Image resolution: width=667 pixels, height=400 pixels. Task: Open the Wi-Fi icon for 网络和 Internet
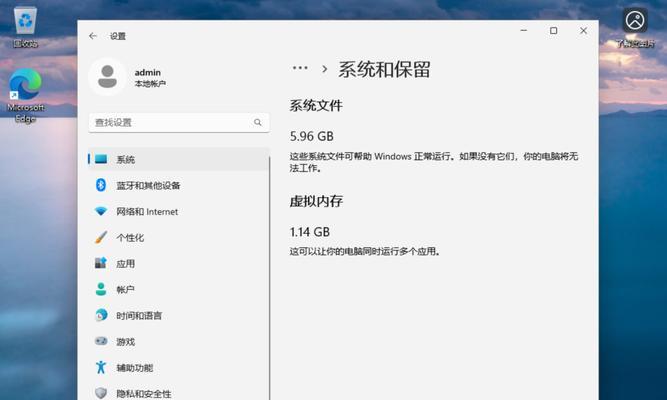pyautogui.click(x=101, y=211)
